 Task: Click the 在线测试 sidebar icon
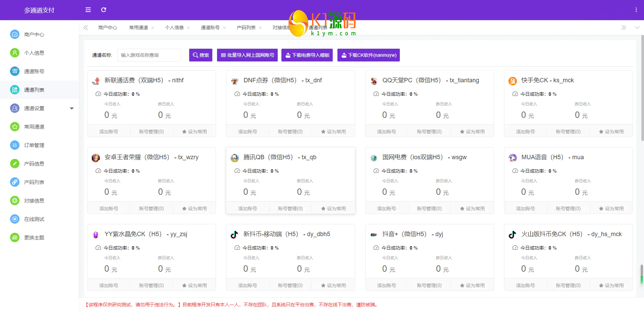click(x=14, y=219)
